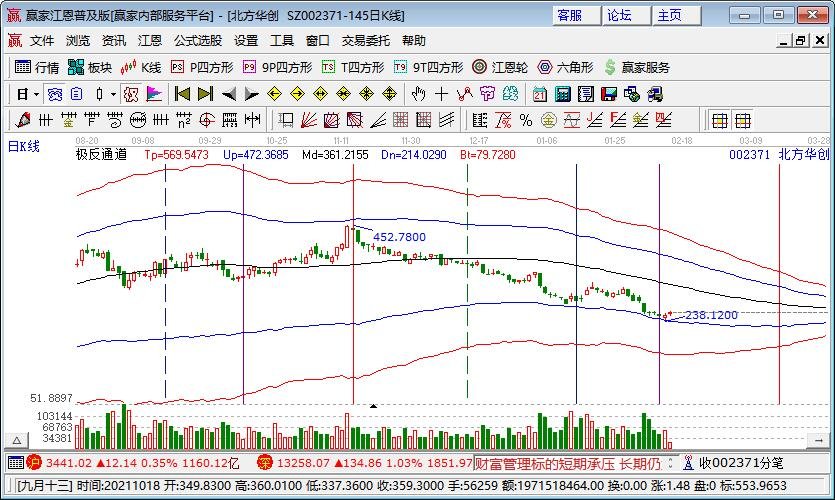Toggle the 极反通道 indicator icon

tap(131, 95)
